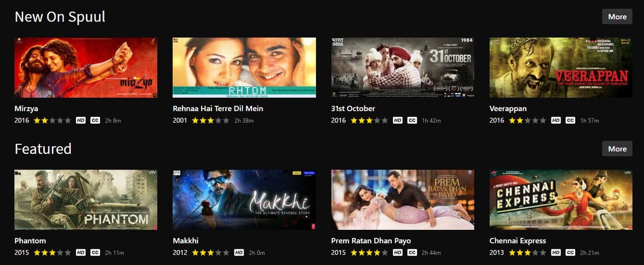
Task: Open the Chennai Express poster
Action: pos(561,200)
